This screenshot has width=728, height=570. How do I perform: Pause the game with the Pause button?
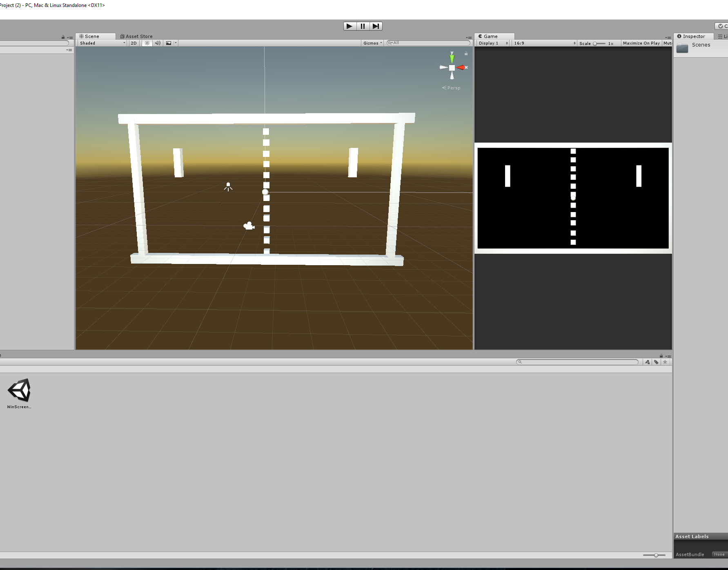click(363, 26)
